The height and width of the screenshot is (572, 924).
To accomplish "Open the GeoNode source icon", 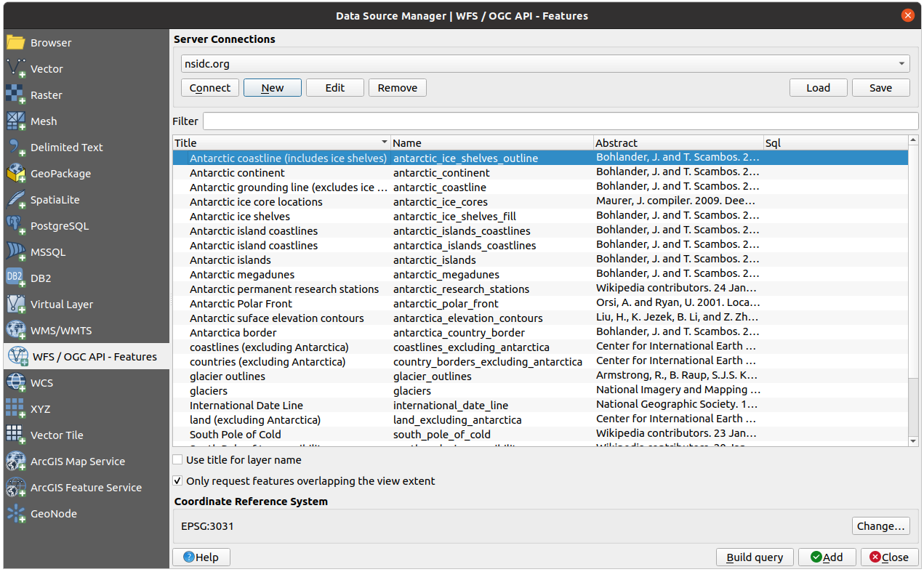I will (16, 514).
